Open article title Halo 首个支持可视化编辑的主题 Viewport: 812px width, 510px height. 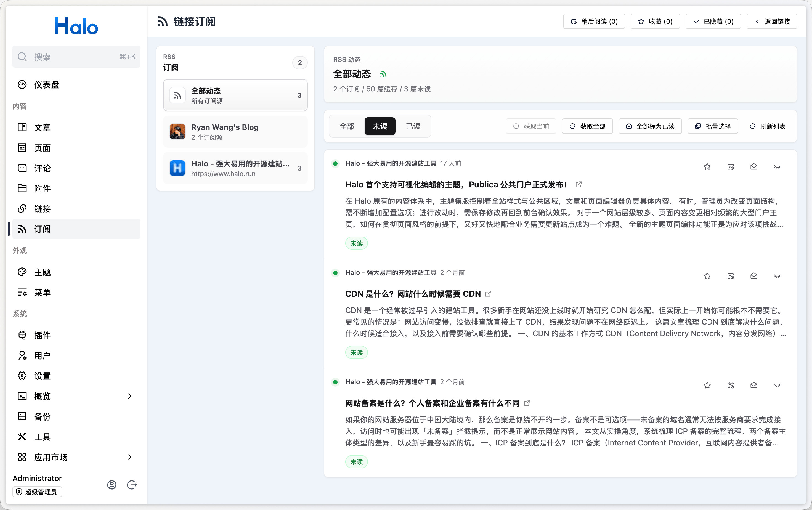point(456,184)
